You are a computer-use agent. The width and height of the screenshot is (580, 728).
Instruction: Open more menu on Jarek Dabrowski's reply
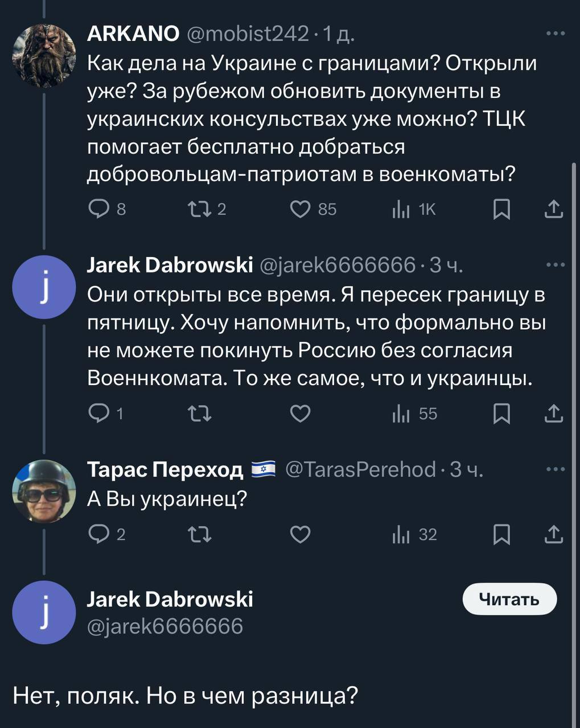click(554, 265)
